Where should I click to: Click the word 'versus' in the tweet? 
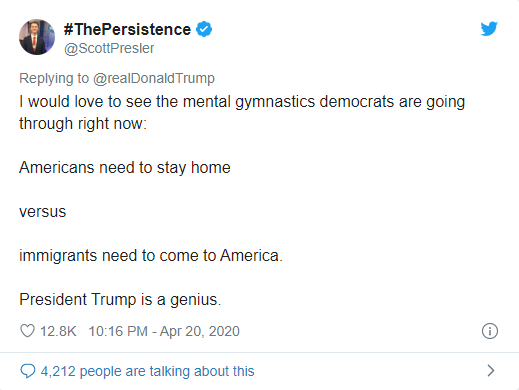pos(43,212)
